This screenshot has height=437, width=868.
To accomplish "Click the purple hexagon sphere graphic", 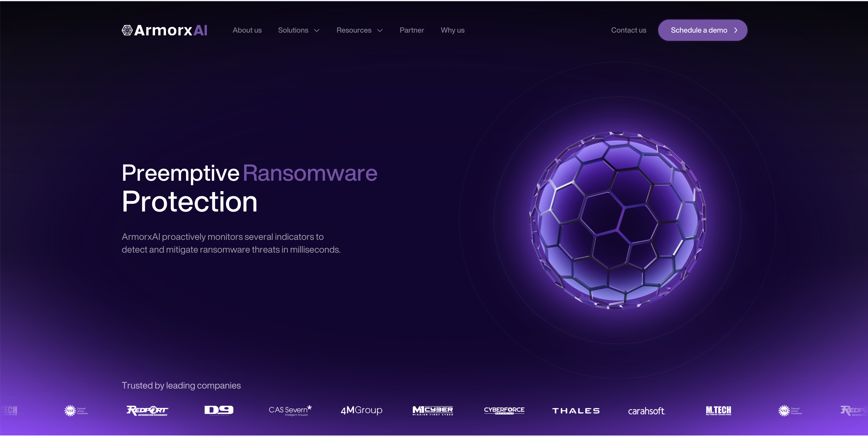I will (617, 221).
